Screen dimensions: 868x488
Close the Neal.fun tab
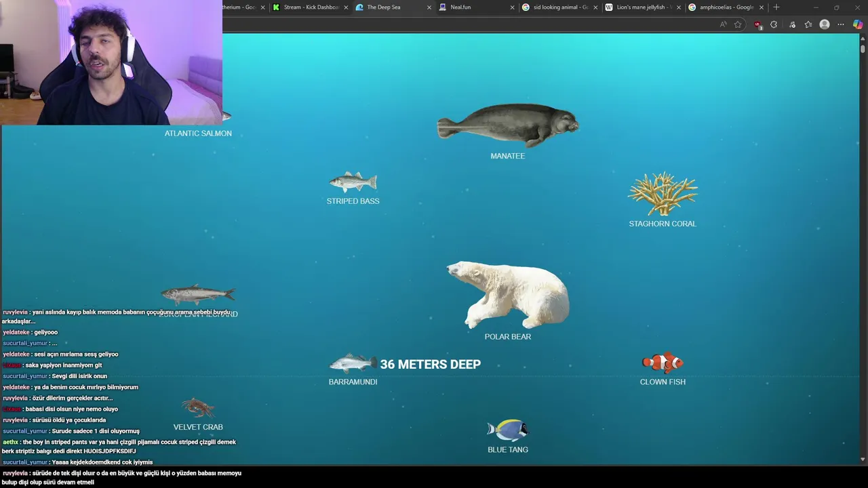(x=512, y=7)
